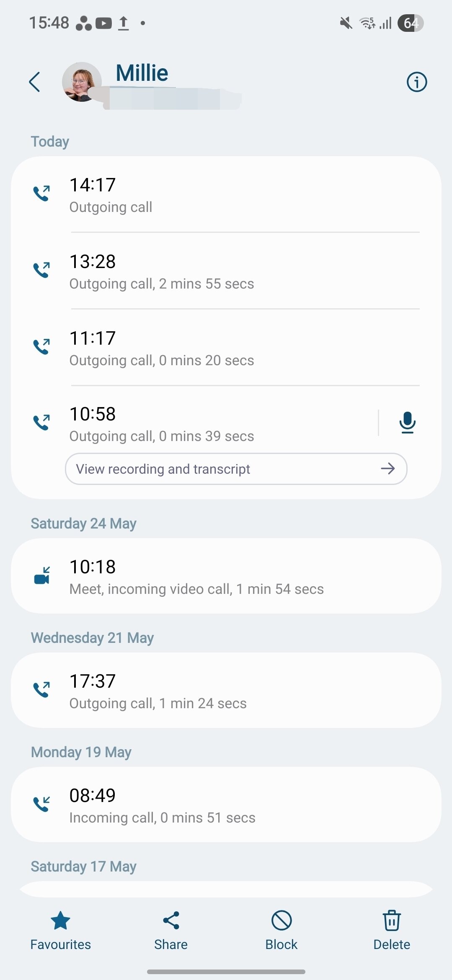
Task: Tap the 17:37 outgoing call from Wednesday
Action: (x=226, y=691)
